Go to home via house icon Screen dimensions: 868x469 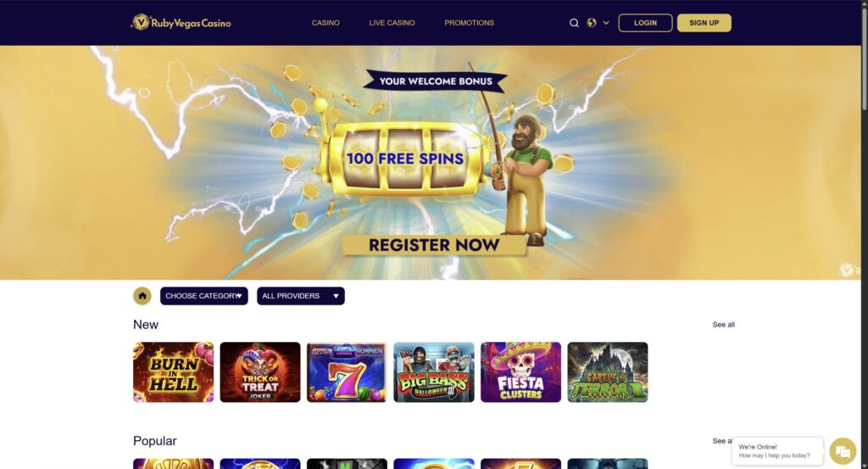(x=142, y=296)
